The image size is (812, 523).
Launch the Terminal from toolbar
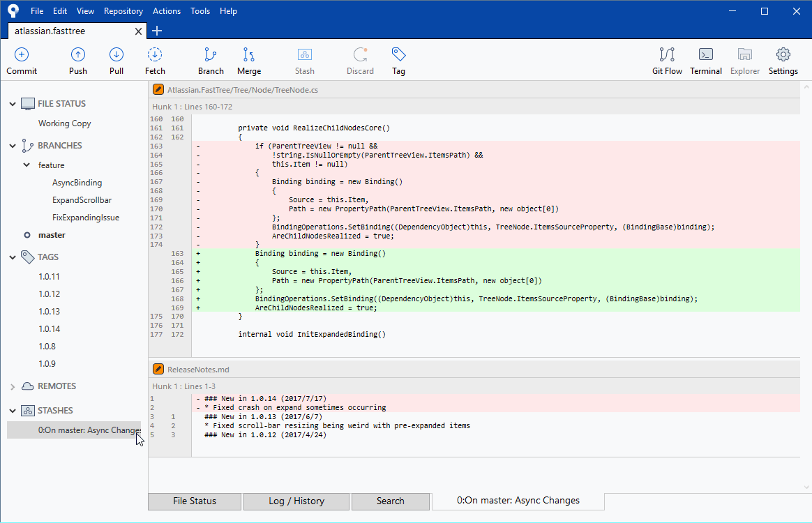(706, 54)
